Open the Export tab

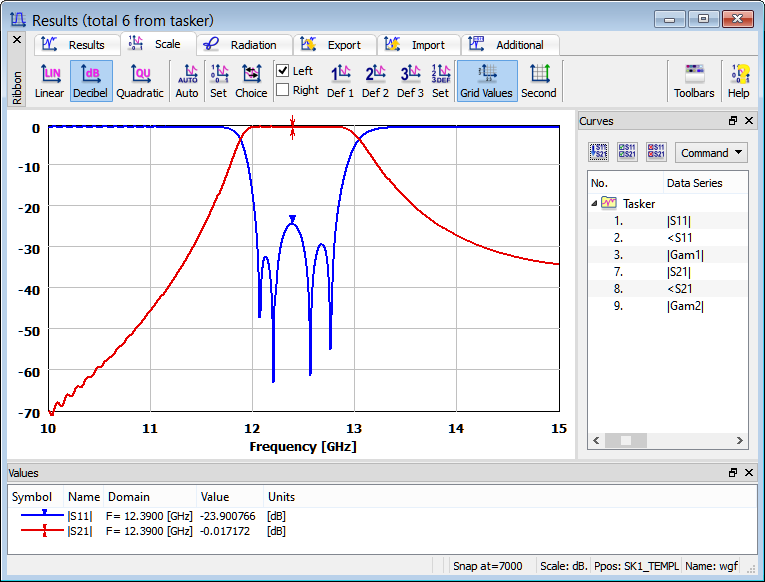(x=335, y=45)
